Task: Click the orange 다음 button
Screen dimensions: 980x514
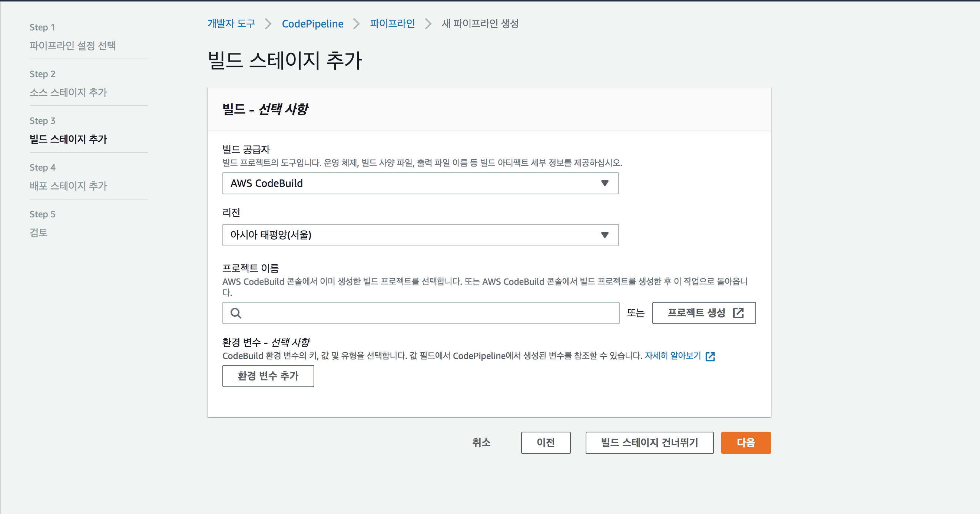Action: (x=745, y=442)
